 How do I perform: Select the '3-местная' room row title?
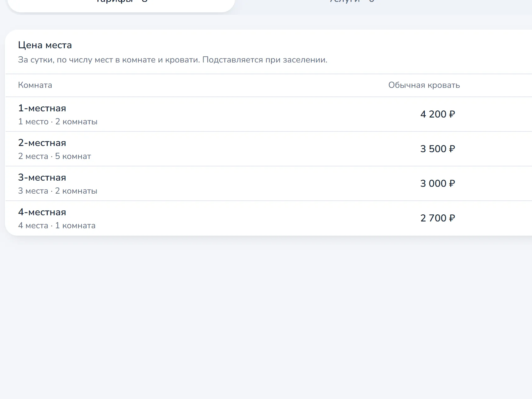[42, 178]
